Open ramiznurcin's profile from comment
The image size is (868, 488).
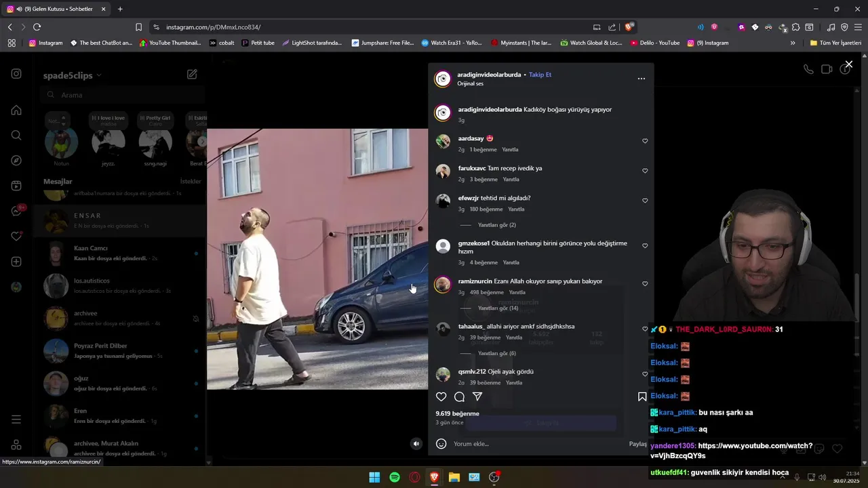coord(475,281)
